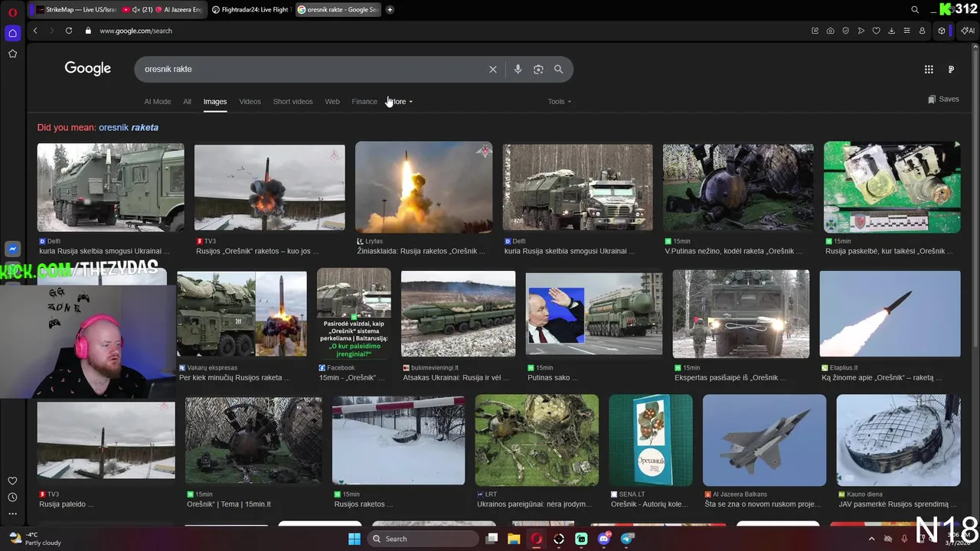
Task: Open the Google apps grid
Action: [x=929, y=69]
